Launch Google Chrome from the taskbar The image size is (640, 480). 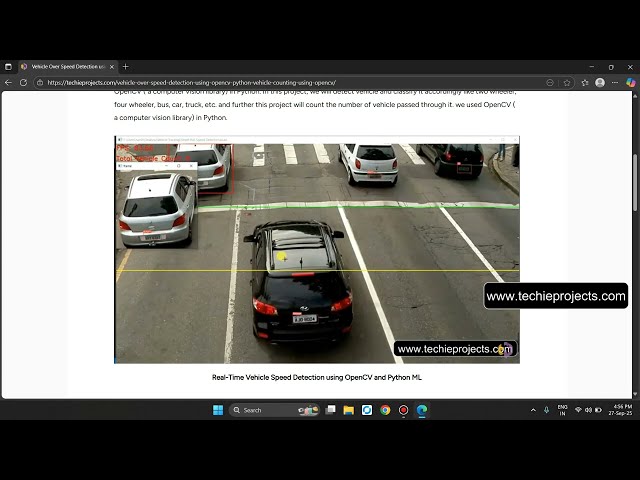click(x=385, y=410)
